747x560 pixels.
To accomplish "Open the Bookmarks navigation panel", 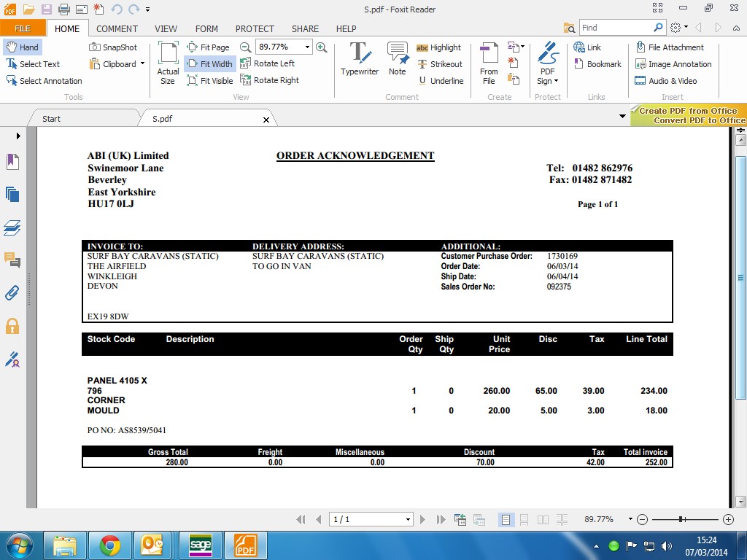I will click(x=12, y=162).
